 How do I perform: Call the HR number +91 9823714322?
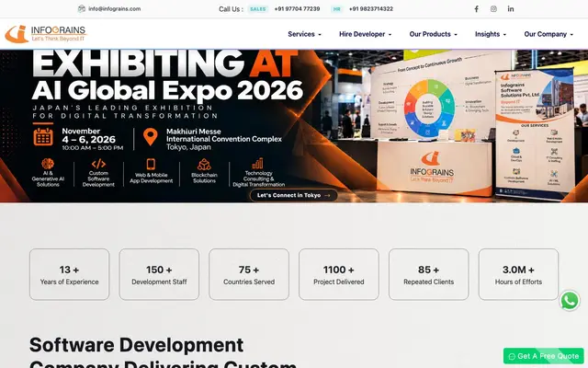371,9
